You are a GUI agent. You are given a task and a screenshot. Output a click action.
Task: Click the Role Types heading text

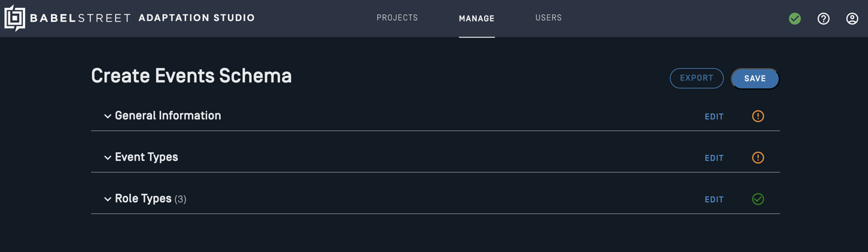click(143, 199)
